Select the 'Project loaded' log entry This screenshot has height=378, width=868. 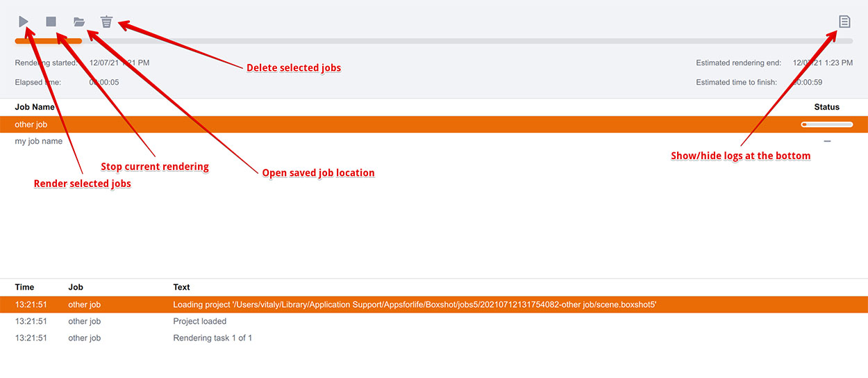[434, 321]
